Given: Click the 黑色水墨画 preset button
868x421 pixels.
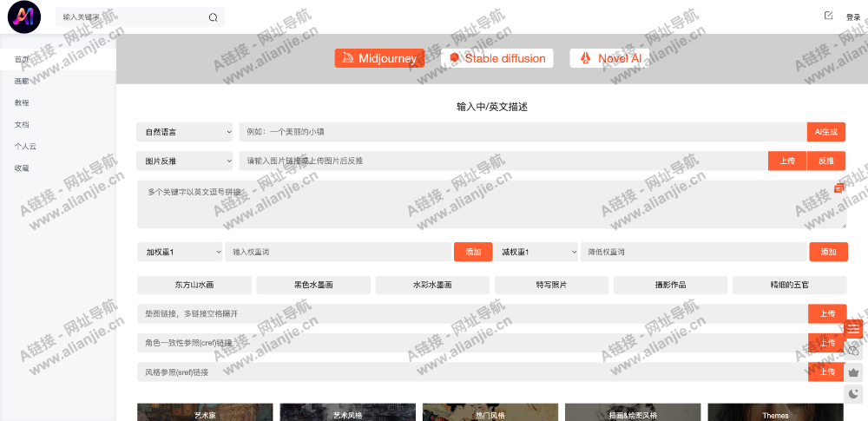Looking at the screenshot, I should pos(313,286).
